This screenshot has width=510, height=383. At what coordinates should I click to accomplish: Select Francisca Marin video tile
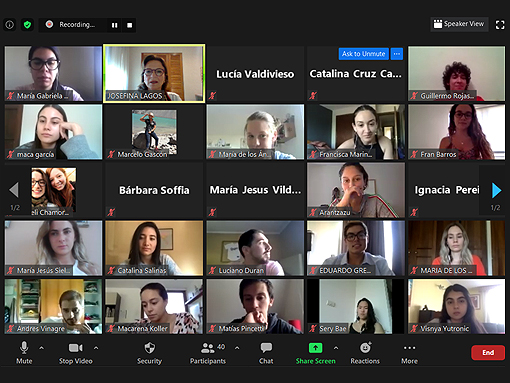coord(356,132)
